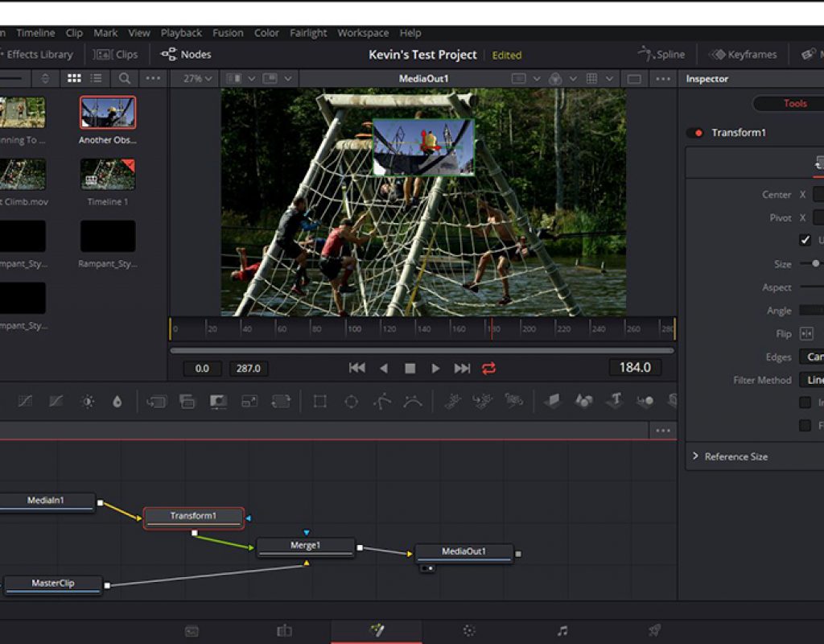This screenshot has height=644, width=824.
Task: Toggle the Clips panel
Action: coord(116,54)
